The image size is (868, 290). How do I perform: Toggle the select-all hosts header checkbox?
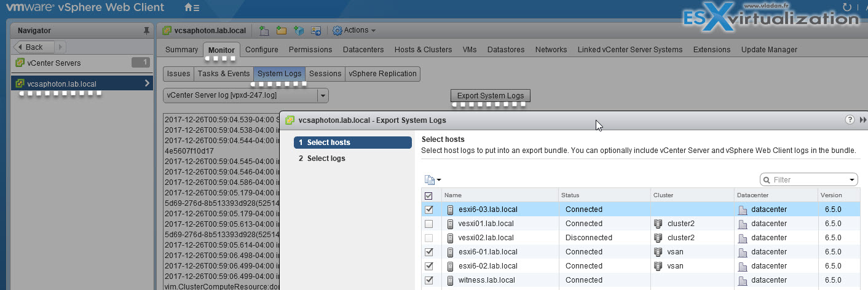coord(428,195)
